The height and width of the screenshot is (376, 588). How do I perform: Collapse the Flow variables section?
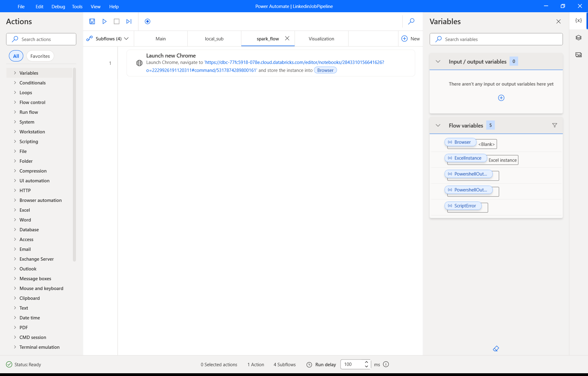438,125
